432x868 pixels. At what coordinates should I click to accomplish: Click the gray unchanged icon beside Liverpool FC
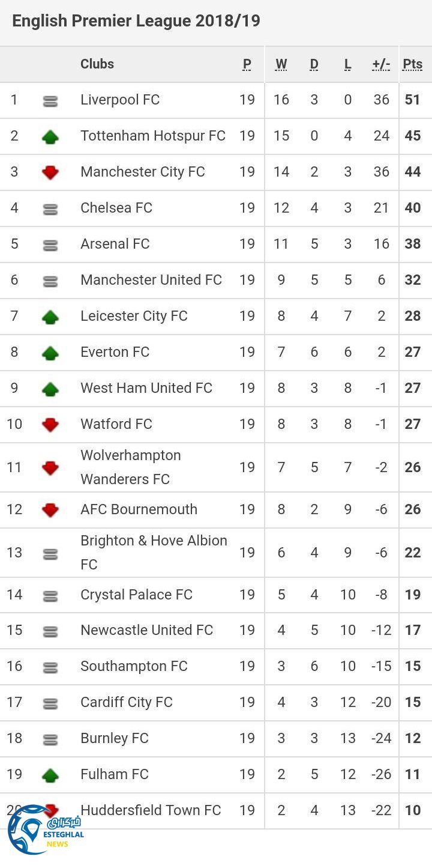[50, 102]
